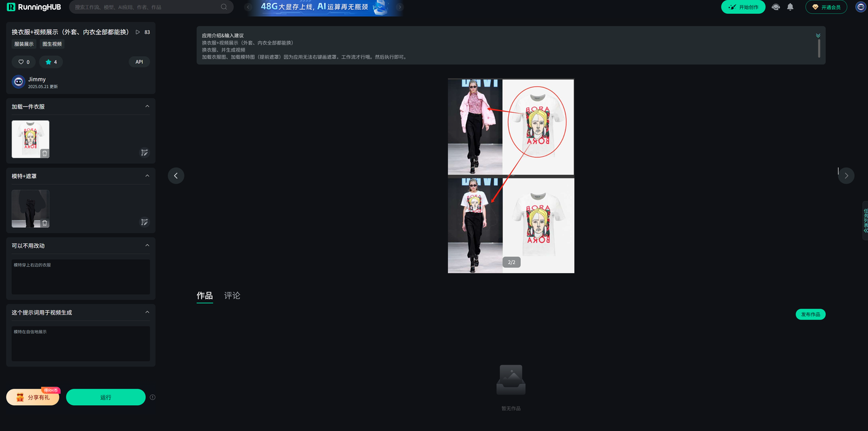Expand the app introduction with double chevron

tap(818, 36)
